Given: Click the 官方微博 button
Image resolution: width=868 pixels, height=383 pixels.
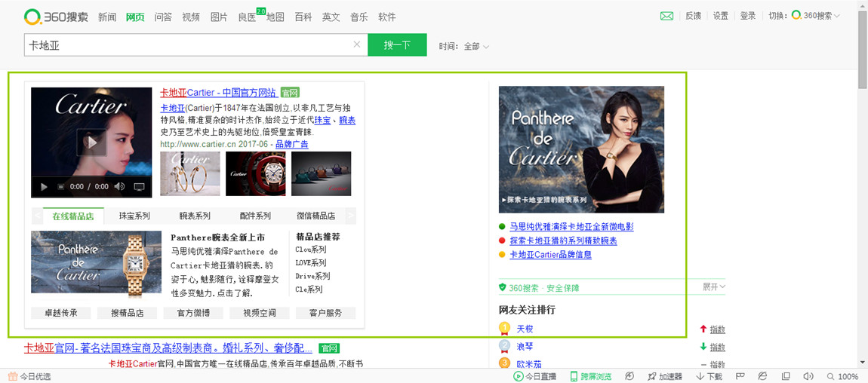Looking at the screenshot, I should click(x=193, y=313).
